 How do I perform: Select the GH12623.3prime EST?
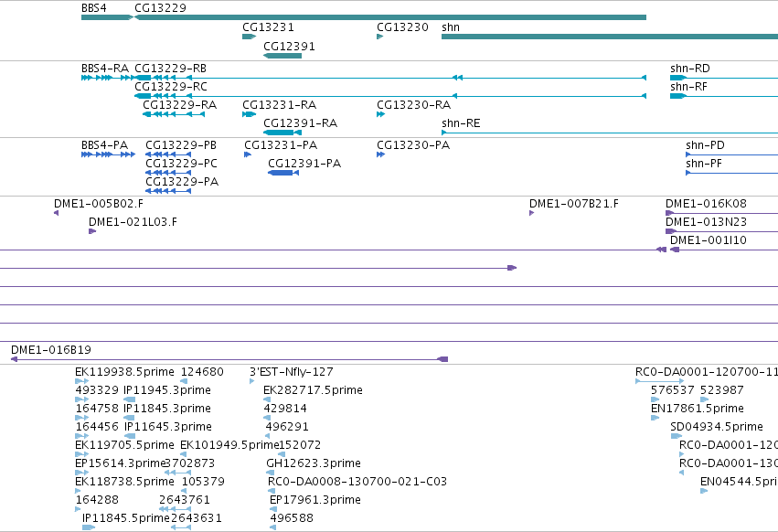pyautogui.click(x=271, y=473)
